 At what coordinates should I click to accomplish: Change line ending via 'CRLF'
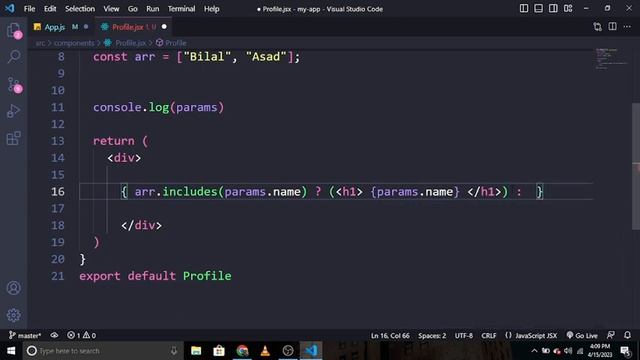[x=489, y=336]
